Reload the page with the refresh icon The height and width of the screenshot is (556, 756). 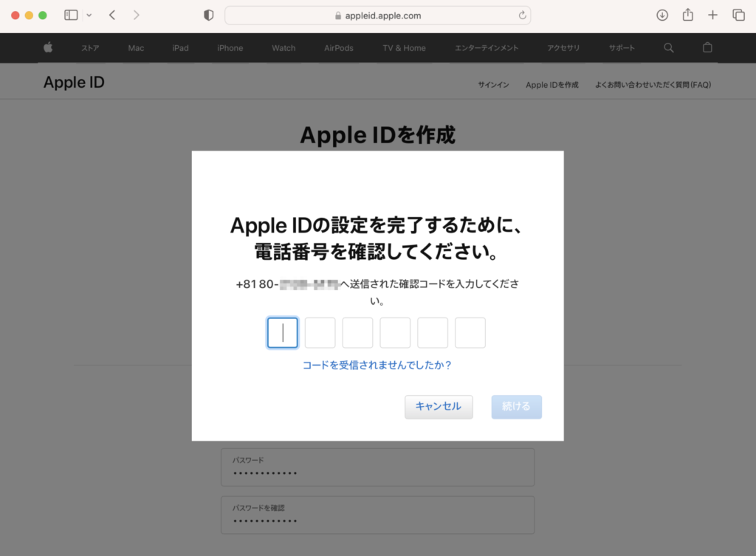(x=522, y=16)
